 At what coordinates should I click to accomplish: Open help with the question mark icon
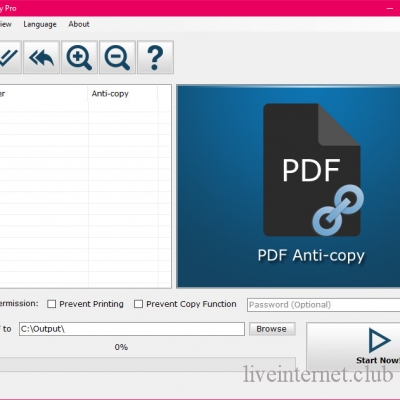coord(155,57)
